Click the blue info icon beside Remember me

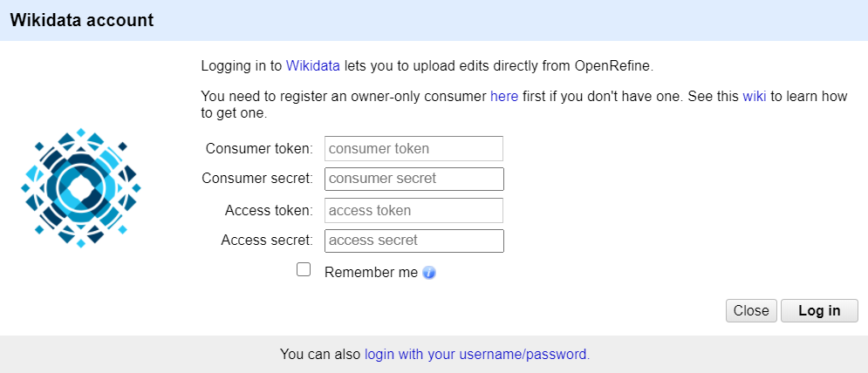coord(429,273)
